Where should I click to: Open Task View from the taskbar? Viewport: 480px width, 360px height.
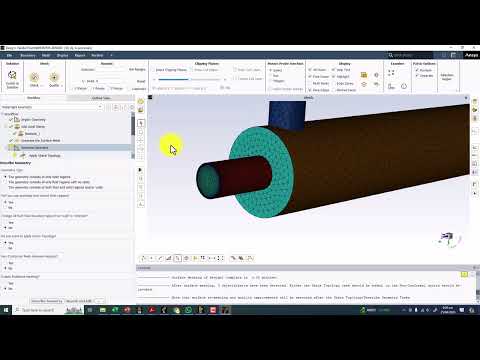[x=90, y=310]
